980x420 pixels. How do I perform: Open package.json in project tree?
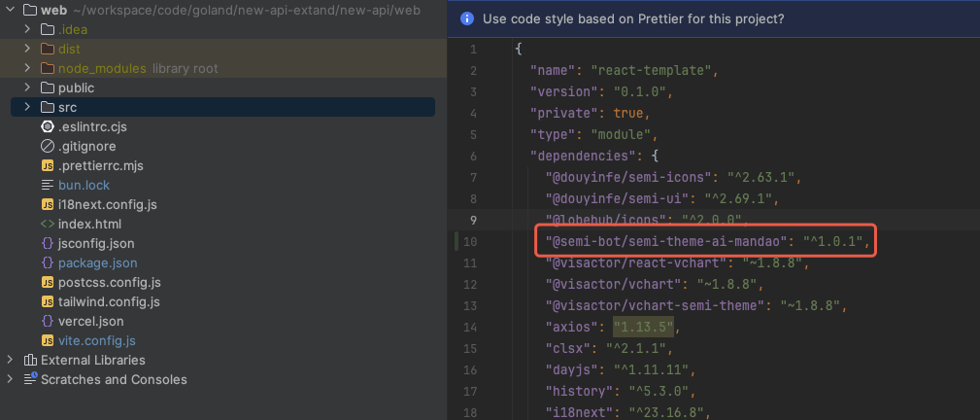click(x=97, y=262)
